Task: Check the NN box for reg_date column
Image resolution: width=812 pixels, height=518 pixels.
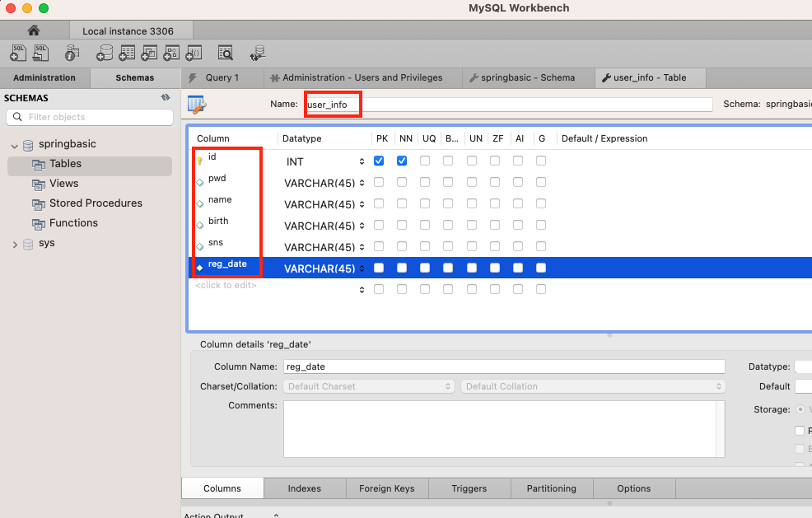Action: [x=402, y=268]
